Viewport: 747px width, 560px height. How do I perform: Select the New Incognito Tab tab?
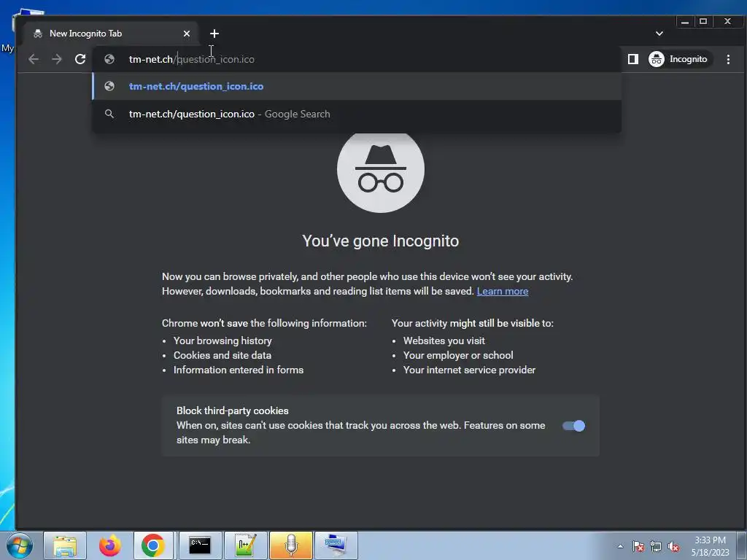tap(111, 34)
